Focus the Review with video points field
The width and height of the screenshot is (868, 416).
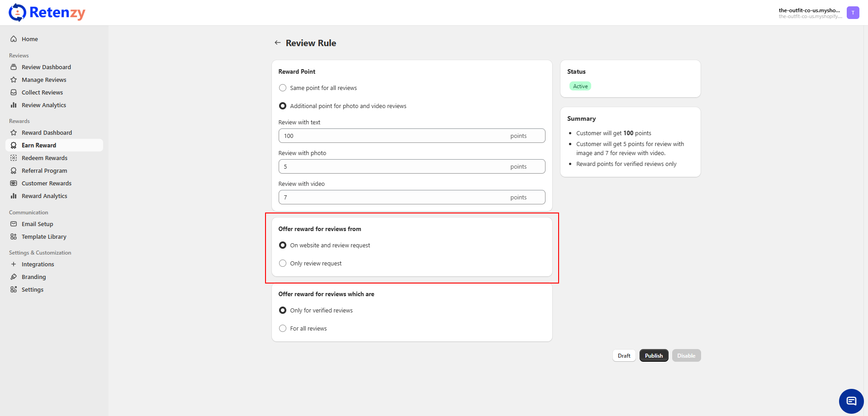pyautogui.click(x=394, y=198)
